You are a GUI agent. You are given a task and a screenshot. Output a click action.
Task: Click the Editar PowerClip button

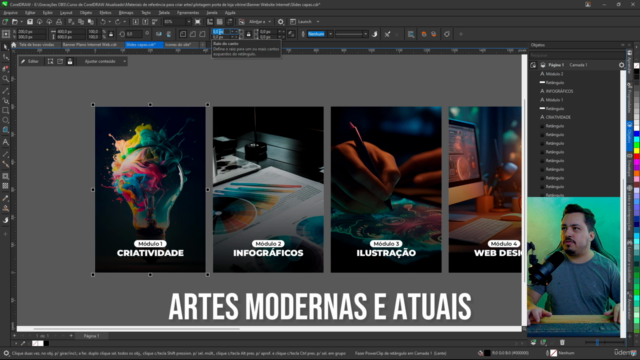(x=29, y=62)
